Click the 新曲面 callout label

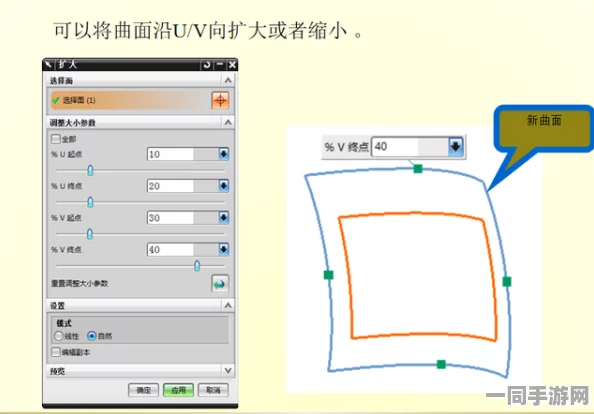tap(544, 120)
